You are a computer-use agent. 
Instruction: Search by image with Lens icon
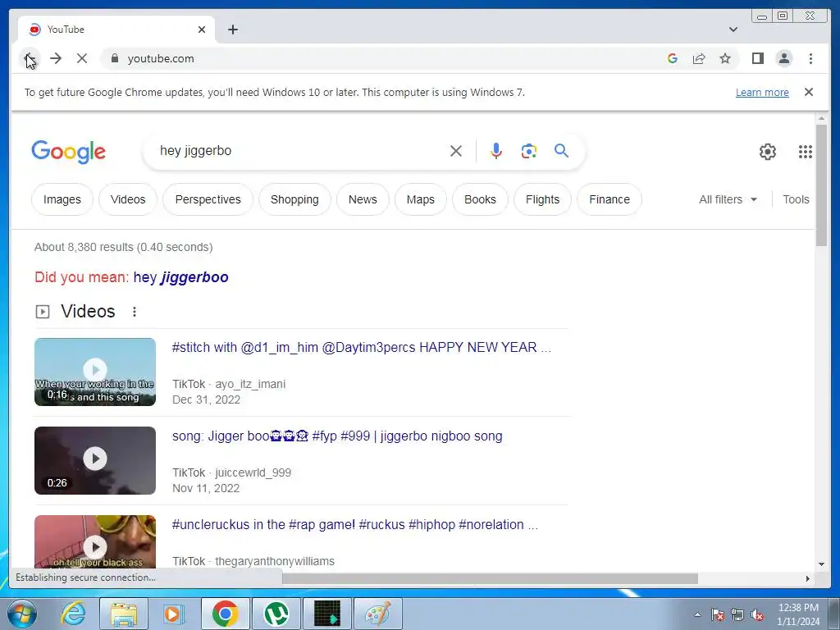click(529, 151)
